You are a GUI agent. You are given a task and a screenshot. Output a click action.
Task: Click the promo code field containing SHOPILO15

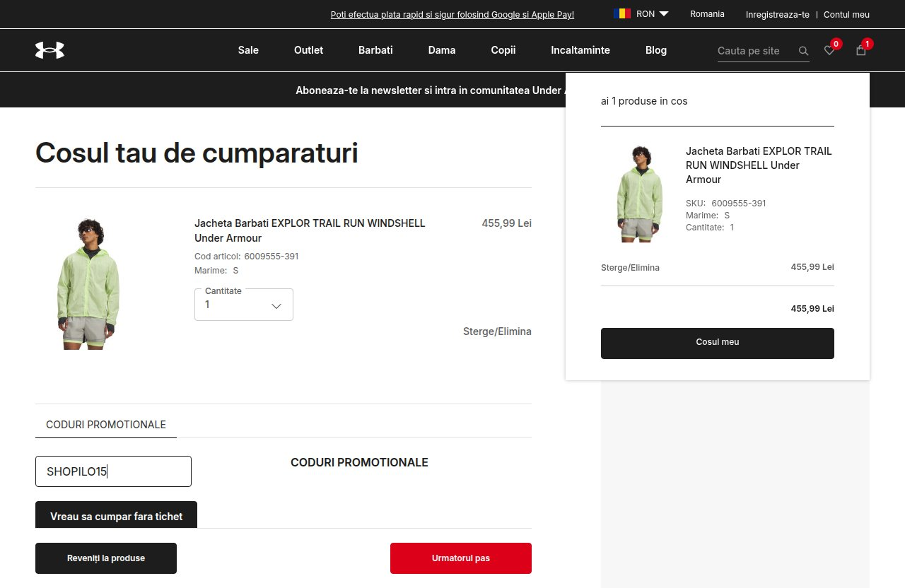click(x=113, y=471)
